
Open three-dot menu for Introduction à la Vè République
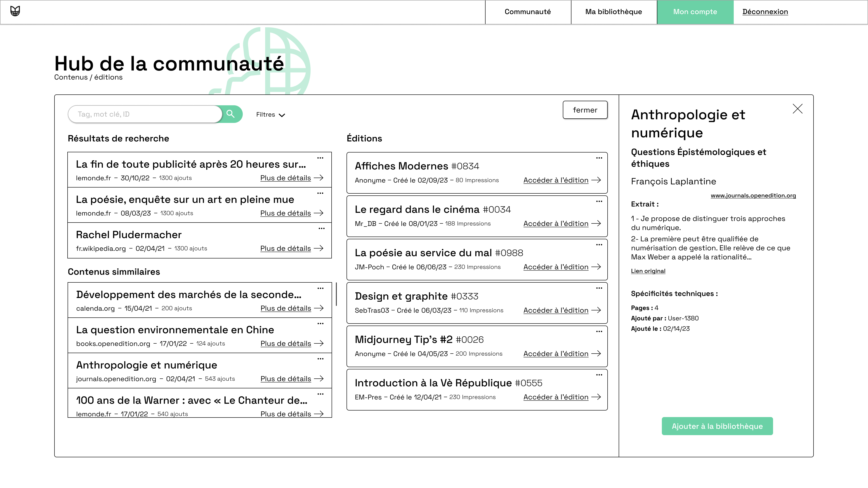pyautogui.click(x=599, y=375)
